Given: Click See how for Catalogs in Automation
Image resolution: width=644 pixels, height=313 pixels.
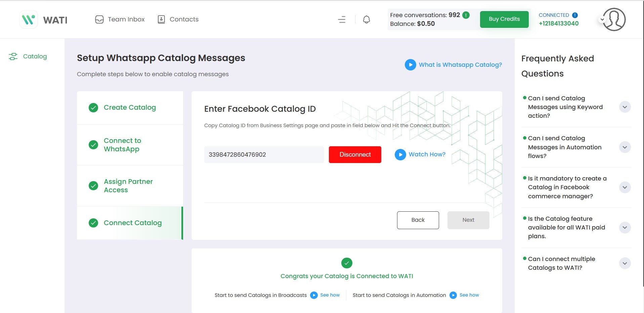Looking at the screenshot, I should pyautogui.click(x=469, y=295).
